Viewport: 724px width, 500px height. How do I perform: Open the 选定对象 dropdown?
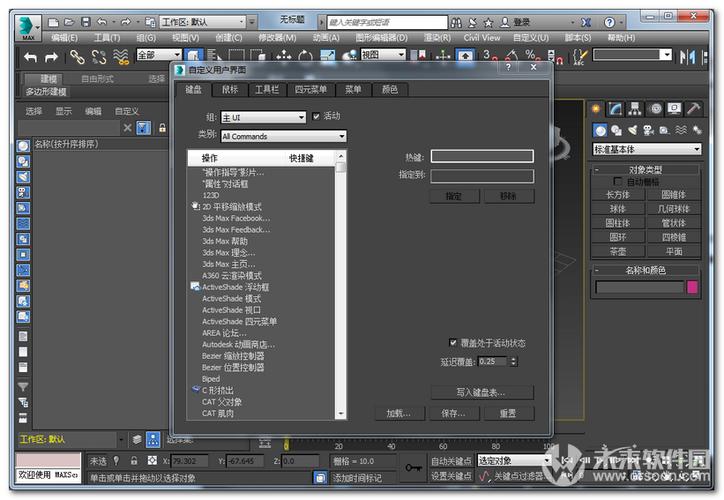click(514, 460)
